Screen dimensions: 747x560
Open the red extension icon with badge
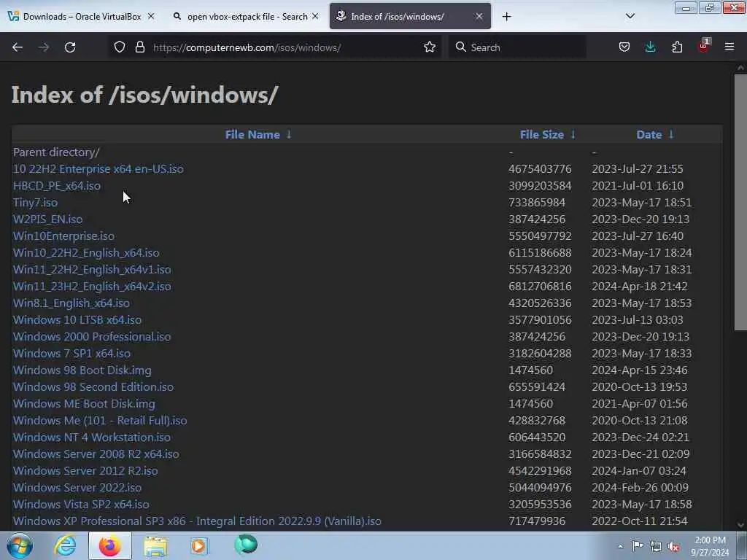tap(703, 46)
